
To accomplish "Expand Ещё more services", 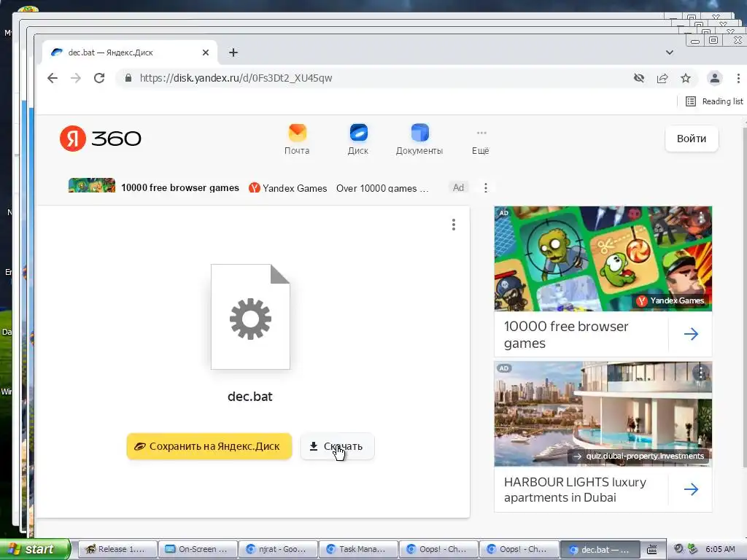I will [481, 142].
